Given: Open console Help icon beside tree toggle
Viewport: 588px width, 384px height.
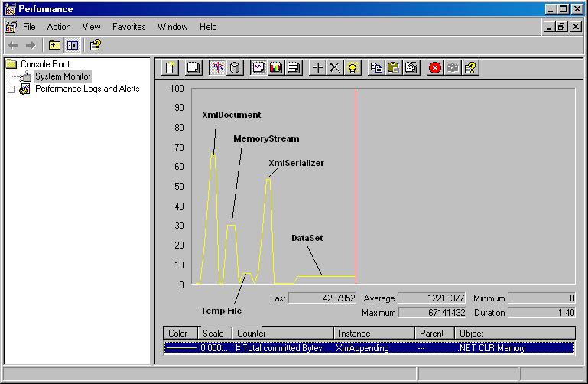Looking at the screenshot, I should pyautogui.click(x=96, y=45).
